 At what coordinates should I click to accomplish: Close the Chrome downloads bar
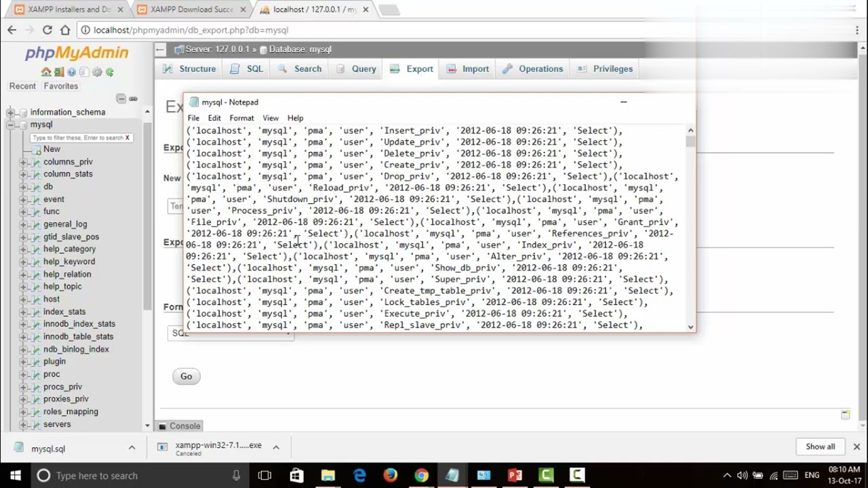pyautogui.click(x=856, y=447)
